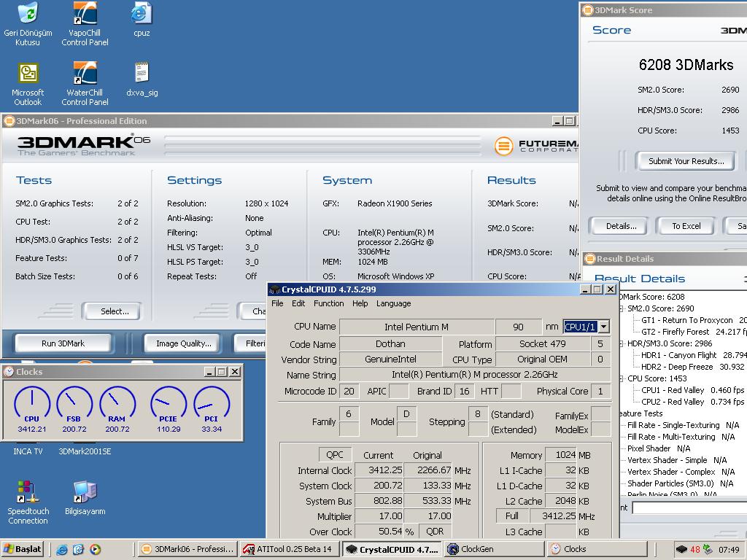Open the CPU1/1 dropdown in CrystalCPUID

tap(603, 327)
